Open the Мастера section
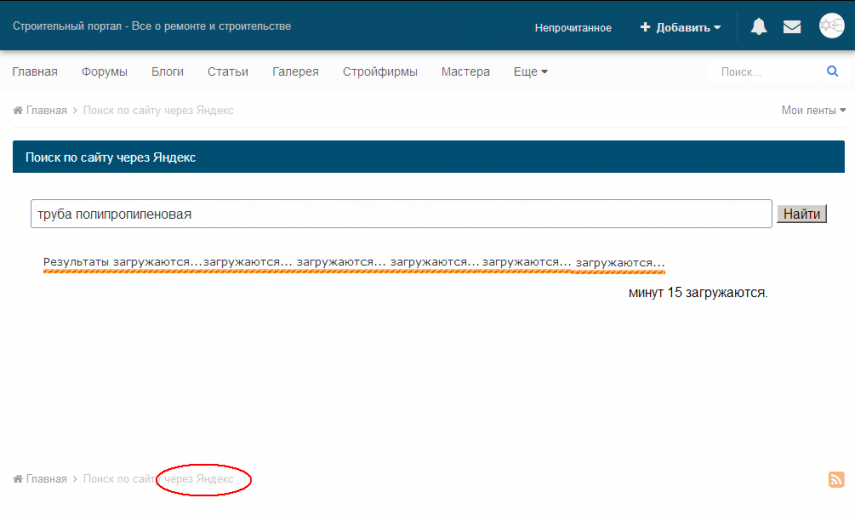Image resolution: width=855 pixels, height=515 pixels. [x=465, y=72]
